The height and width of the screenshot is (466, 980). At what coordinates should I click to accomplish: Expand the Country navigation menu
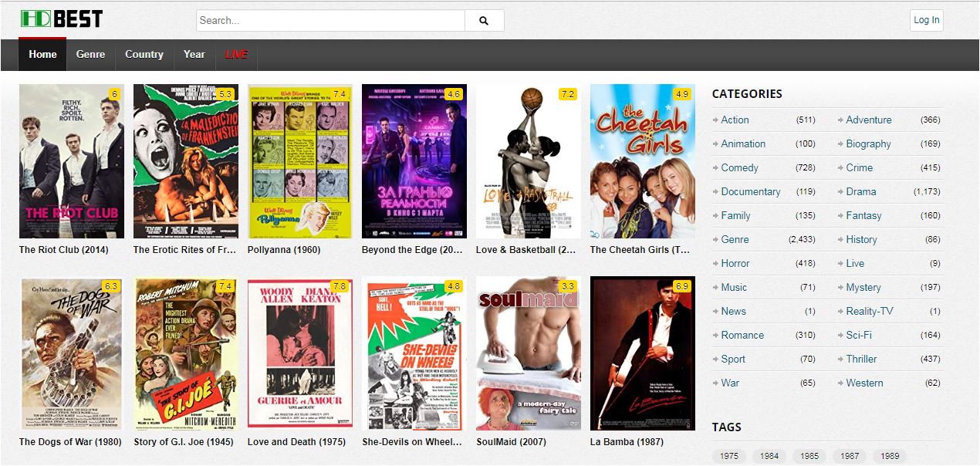click(144, 55)
